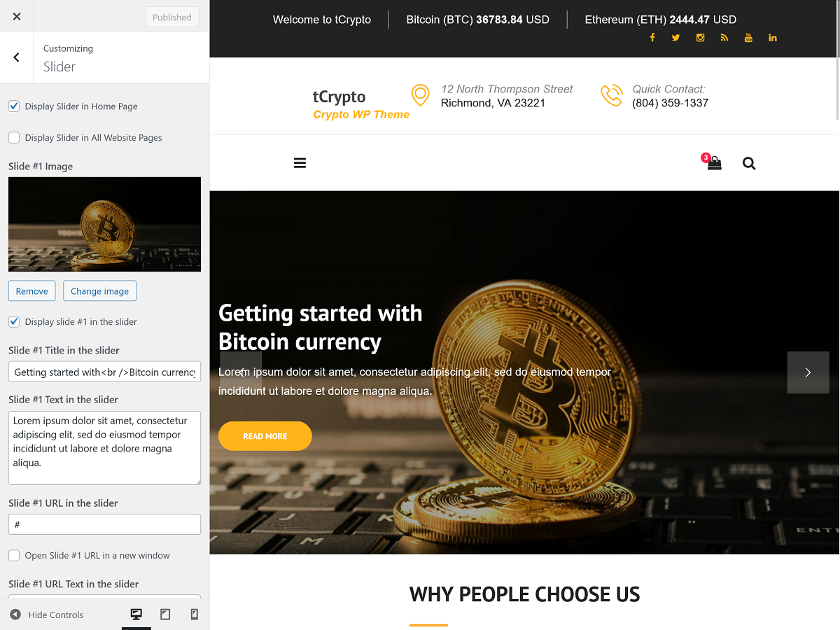Check Open Slide #1 URL in new window
The width and height of the screenshot is (840, 630).
(x=14, y=555)
